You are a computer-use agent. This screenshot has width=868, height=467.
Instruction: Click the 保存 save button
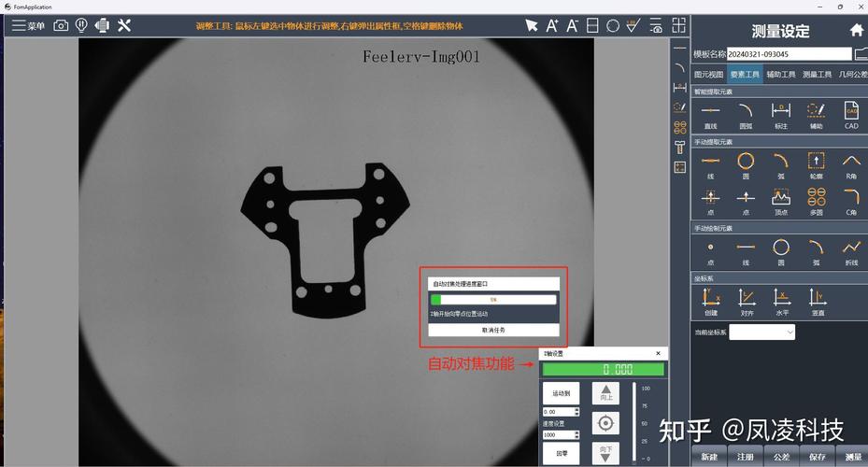tap(817, 457)
